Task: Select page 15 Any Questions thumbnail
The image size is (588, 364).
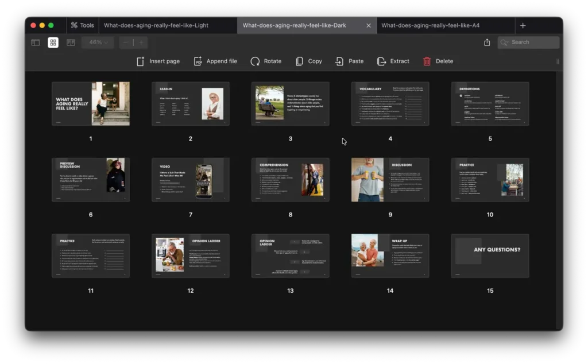Action: coord(490,255)
